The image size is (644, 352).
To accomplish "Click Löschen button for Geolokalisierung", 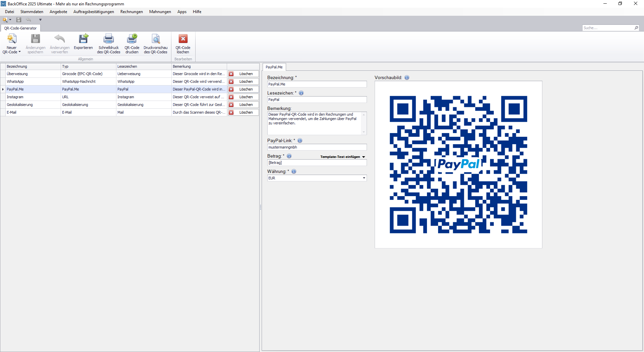I will click(x=243, y=105).
